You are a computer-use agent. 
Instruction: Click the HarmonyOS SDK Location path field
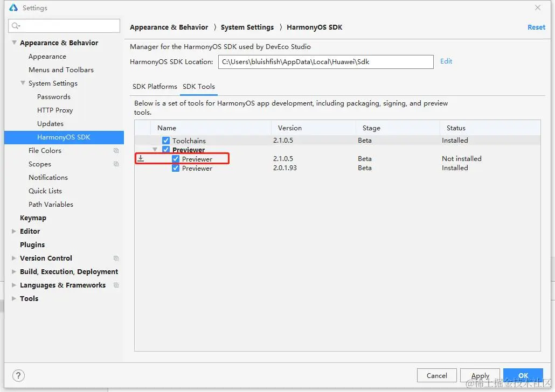pos(325,62)
